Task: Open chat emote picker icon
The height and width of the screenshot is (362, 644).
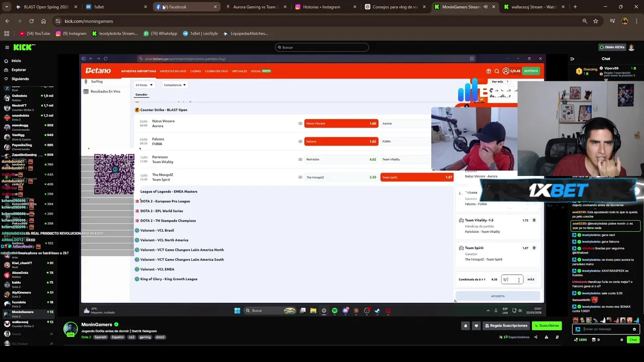Action: tap(634, 329)
